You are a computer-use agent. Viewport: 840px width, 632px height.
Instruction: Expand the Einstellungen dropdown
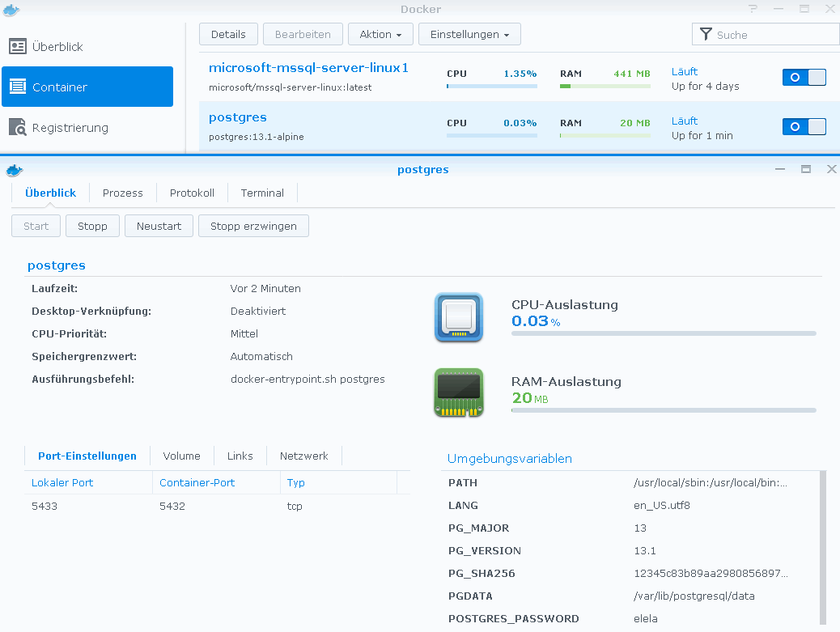pyautogui.click(x=469, y=35)
